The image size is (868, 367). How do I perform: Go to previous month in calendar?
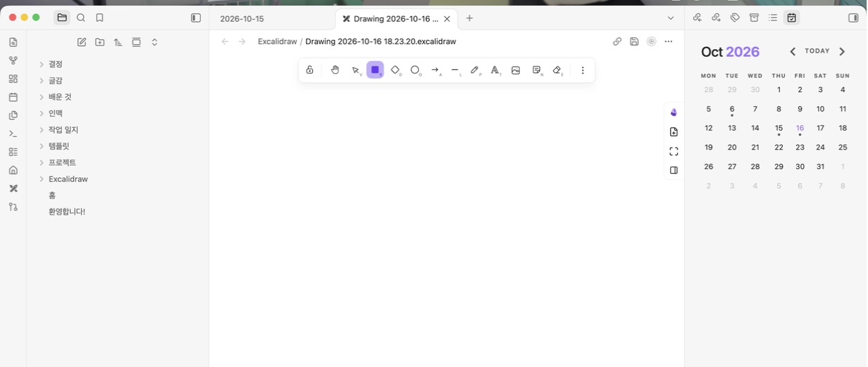793,51
